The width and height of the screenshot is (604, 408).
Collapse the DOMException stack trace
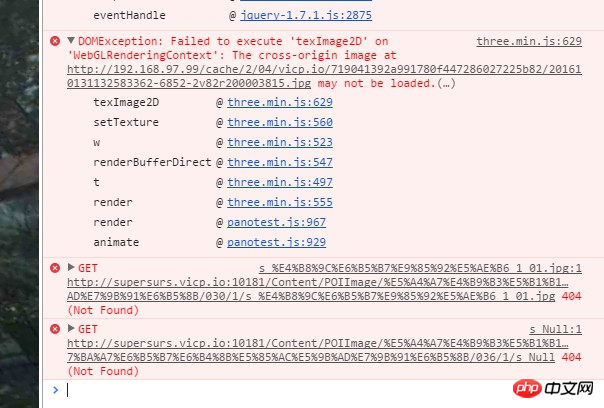click(x=71, y=41)
